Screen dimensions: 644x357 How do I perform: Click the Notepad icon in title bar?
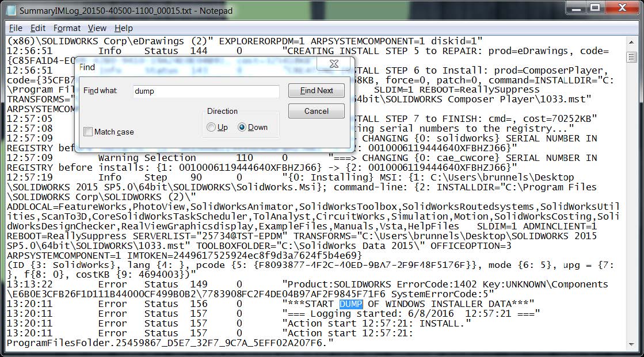(11, 10)
